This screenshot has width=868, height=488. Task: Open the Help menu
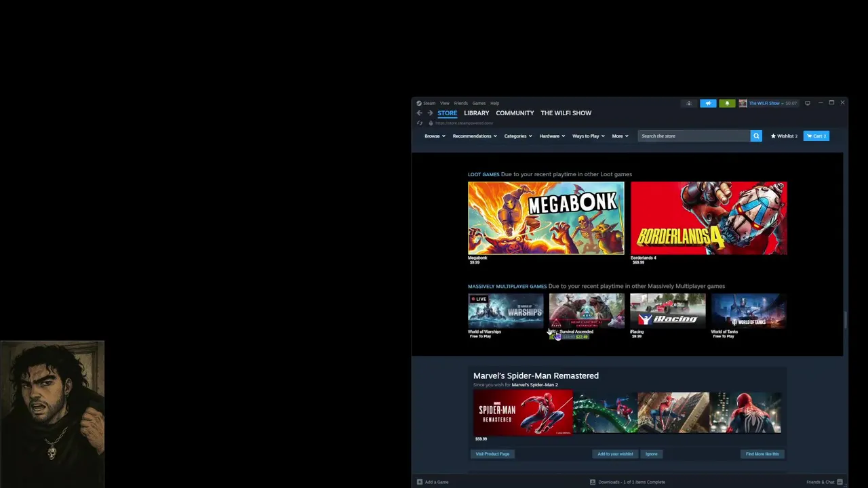[x=495, y=103]
